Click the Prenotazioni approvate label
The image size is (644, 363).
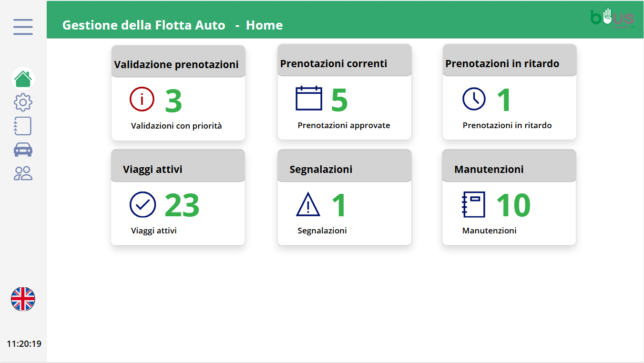click(x=344, y=125)
